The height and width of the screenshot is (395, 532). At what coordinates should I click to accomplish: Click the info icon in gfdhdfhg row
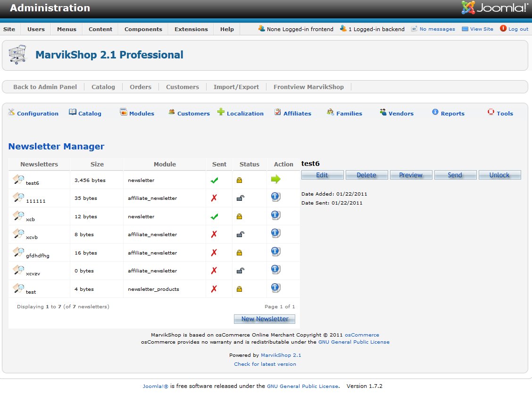[x=275, y=252]
